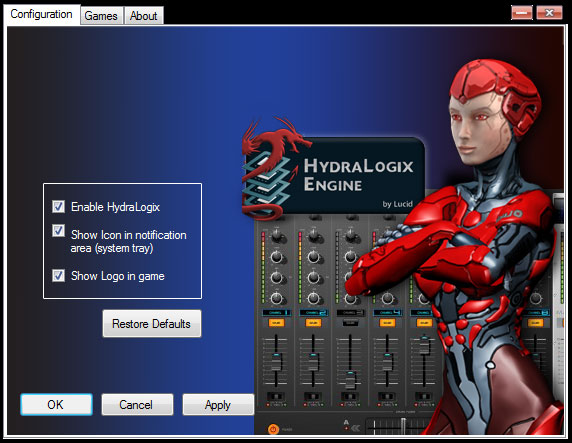Open the About tab
The width and height of the screenshot is (572, 443).
point(144,16)
